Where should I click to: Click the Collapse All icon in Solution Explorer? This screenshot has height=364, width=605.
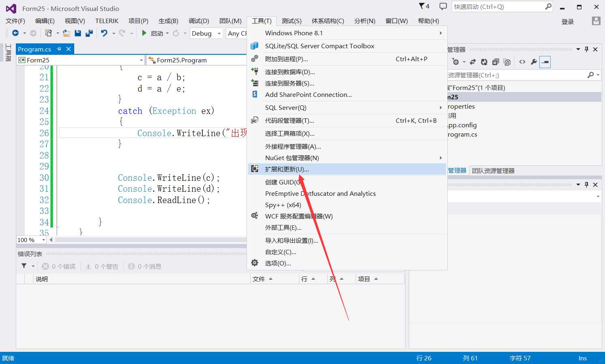coord(496,62)
